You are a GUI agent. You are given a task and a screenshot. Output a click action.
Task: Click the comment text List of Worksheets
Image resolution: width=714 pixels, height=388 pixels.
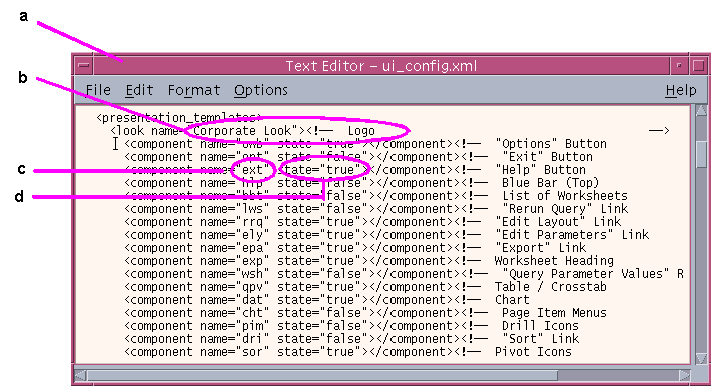point(565,196)
